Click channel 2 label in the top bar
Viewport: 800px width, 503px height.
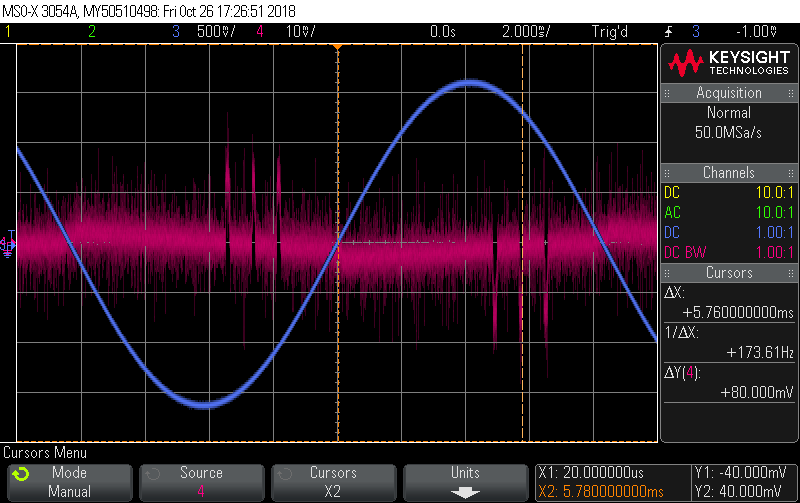[x=92, y=32]
